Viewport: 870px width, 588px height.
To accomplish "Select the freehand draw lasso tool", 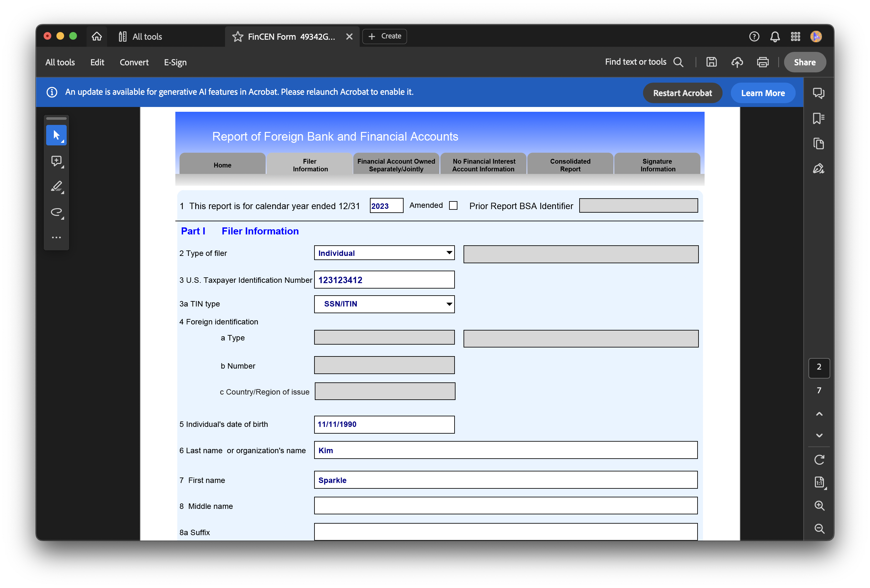I will (x=56, y=212).
